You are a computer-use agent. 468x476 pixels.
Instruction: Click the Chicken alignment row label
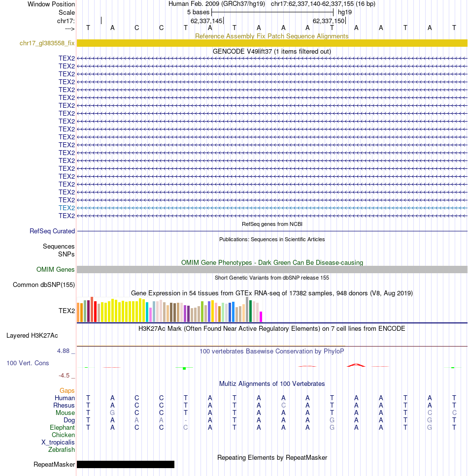point(63,435)
